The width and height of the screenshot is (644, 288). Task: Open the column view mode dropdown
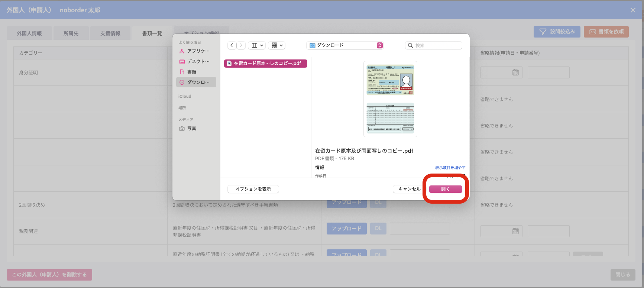coord(257,45)
